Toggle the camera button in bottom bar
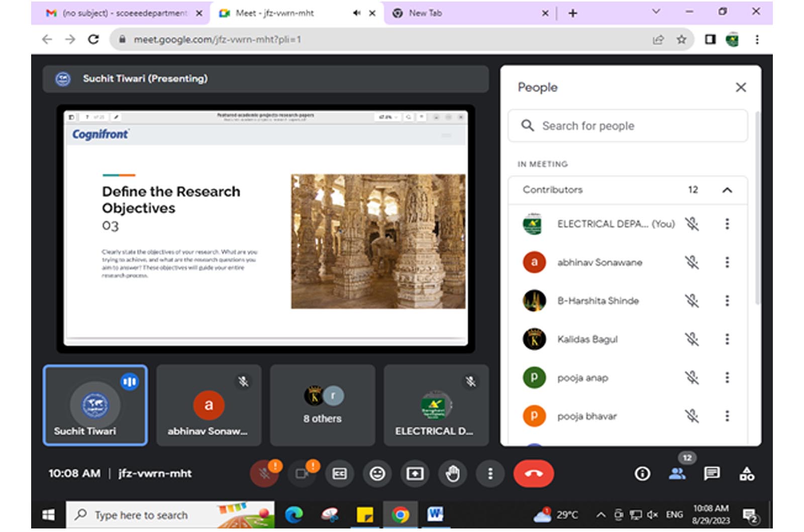 pyautogui.click(x=302, y=473)
